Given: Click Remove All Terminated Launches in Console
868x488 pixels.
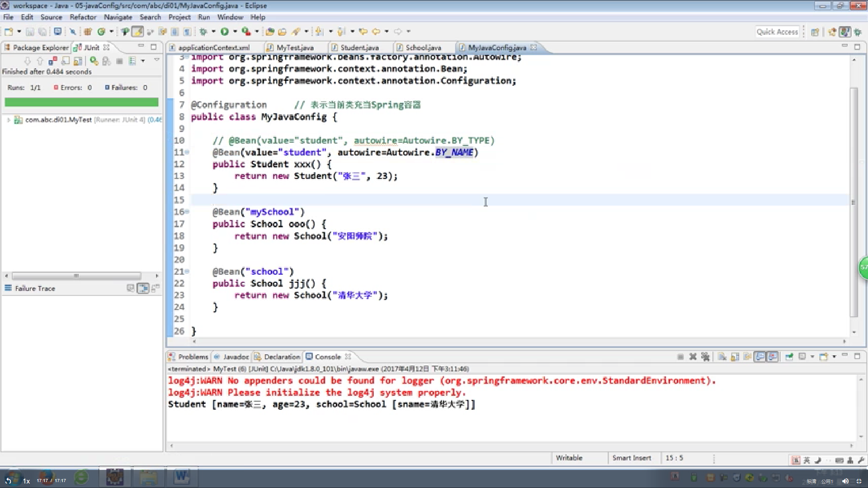Looking at the screenshot, I should (705, 357).
